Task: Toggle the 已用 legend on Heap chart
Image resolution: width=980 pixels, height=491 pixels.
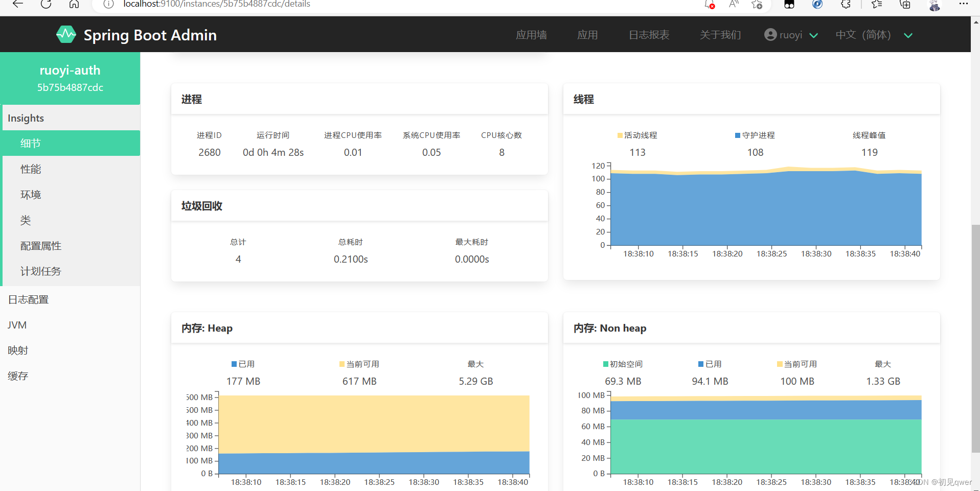Action: pos(243,364)
